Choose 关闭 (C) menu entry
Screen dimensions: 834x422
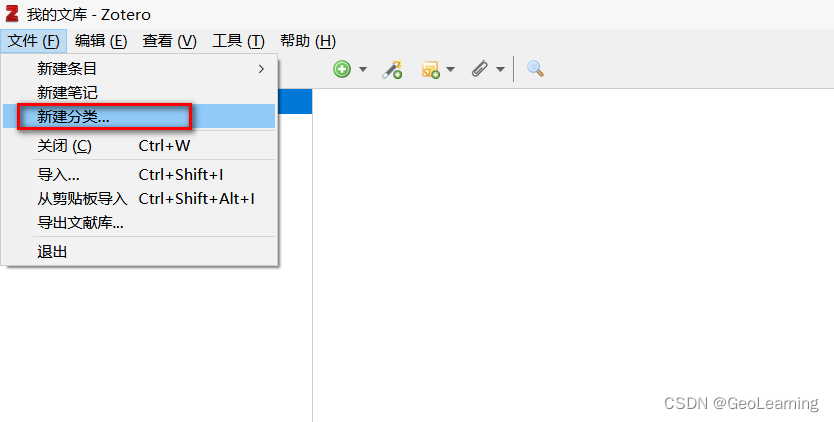click(x=139, y=145)
